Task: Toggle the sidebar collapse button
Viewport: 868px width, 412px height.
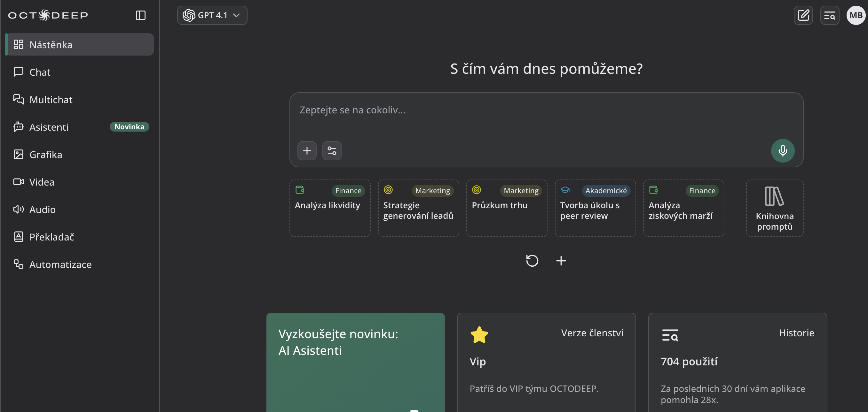Action: 140,15
